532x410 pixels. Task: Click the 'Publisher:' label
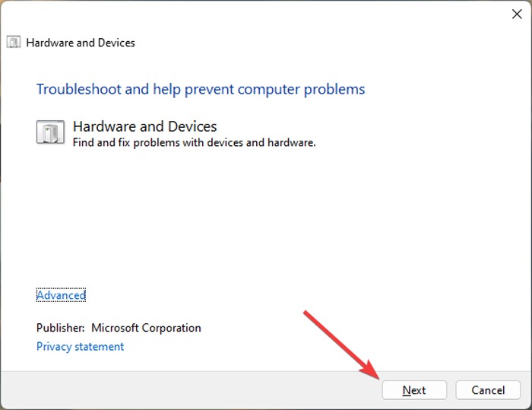pos(61,328)
